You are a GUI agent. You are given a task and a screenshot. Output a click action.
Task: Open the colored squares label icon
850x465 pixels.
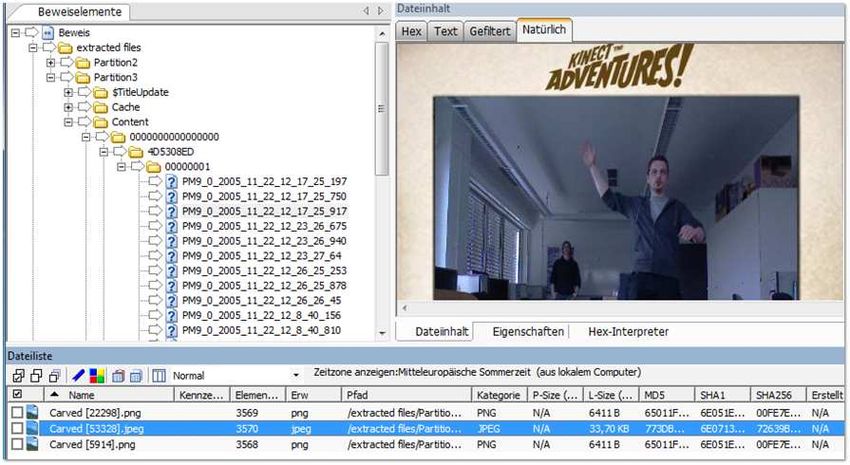click(x=97, y=375)
